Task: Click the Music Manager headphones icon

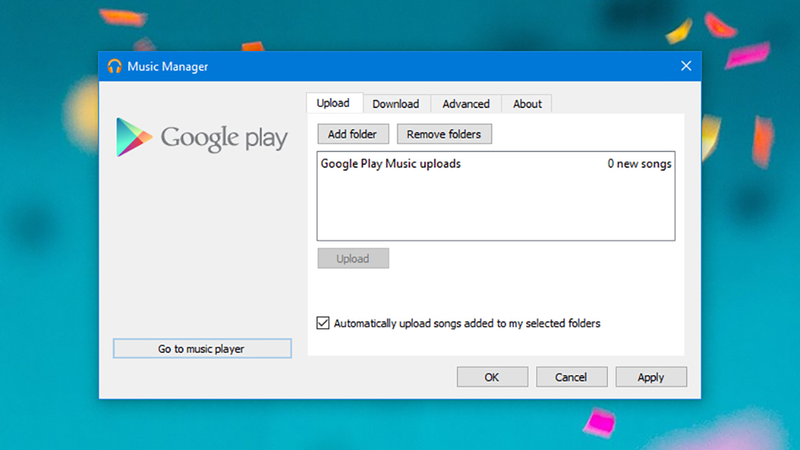Action: (114, 66)
